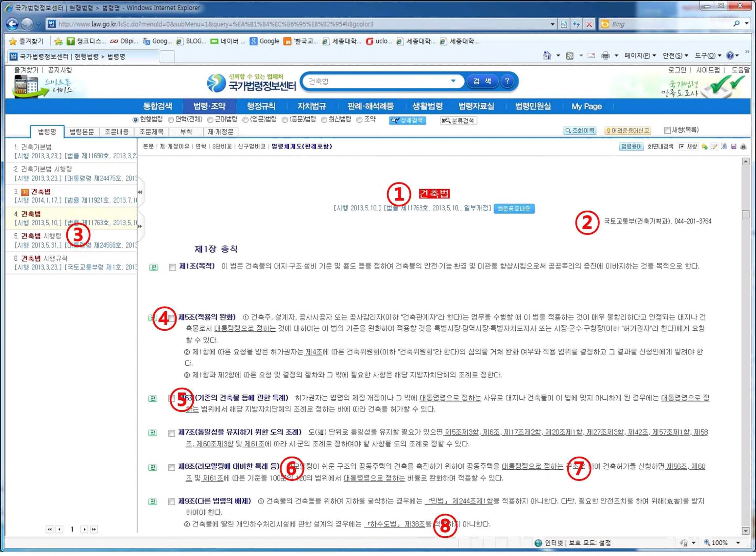Click the Read Mail envelope icon
This screenshot has width=756, height=556.
coord(591,56)
